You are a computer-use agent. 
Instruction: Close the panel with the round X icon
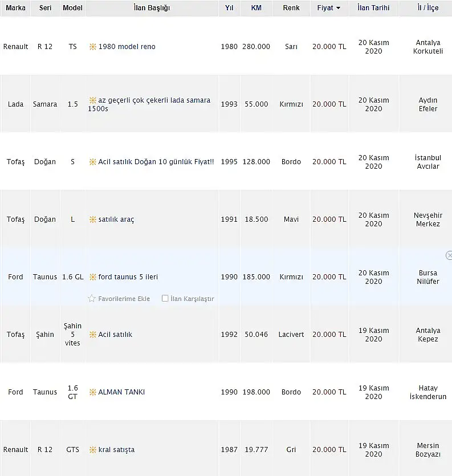(449, 255)
